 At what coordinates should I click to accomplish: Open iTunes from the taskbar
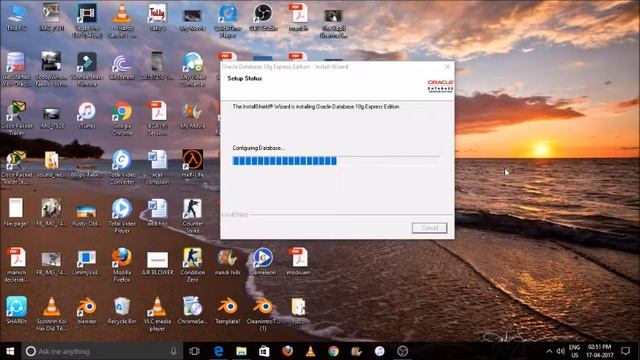click(x=380, y=351)
